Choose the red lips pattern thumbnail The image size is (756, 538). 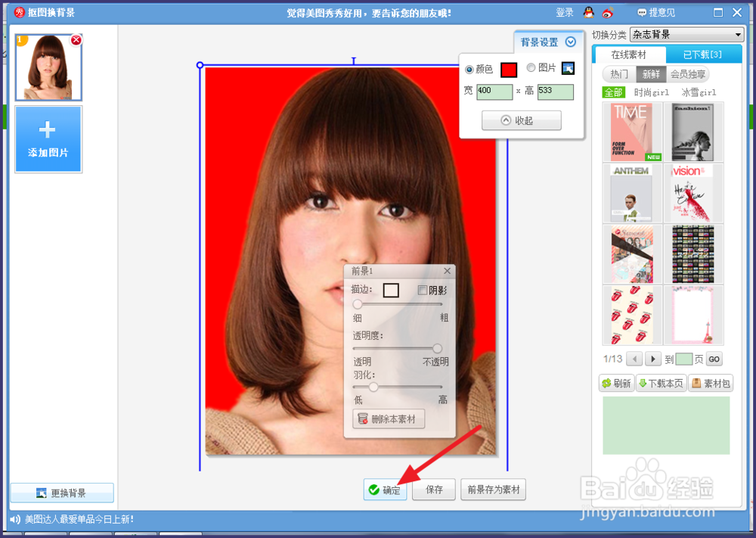click(632, 315)
